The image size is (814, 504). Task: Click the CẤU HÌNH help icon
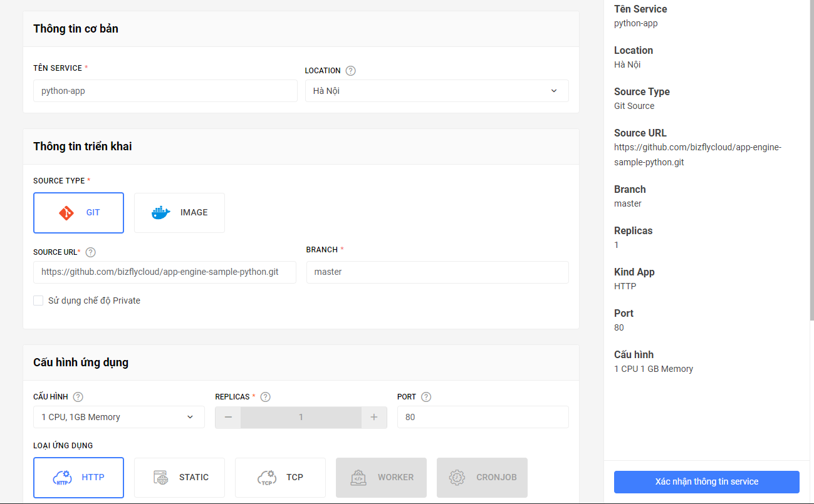pyautogui.click(x=78, y=396)
